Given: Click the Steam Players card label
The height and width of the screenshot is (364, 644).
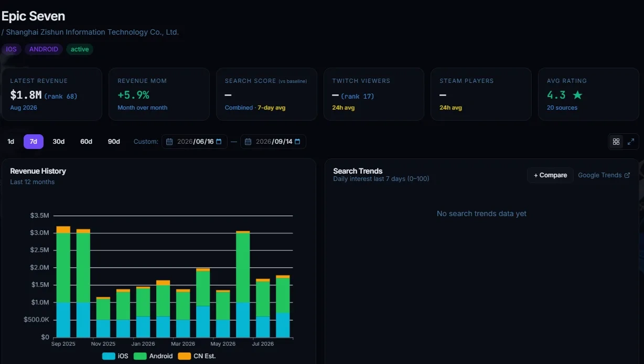Looking at the screenshot, I should click(x=467, y=81).
